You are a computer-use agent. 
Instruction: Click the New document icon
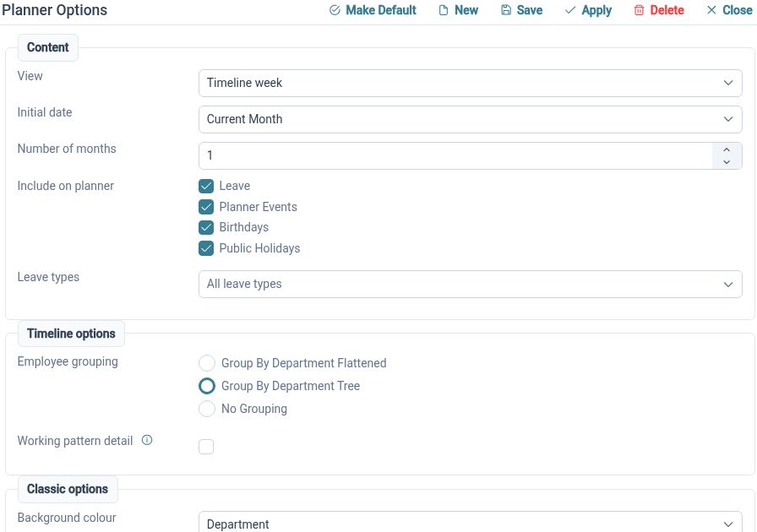(444, 10)
